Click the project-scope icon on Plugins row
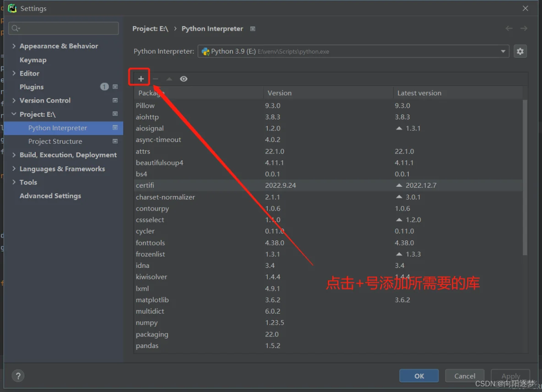542x392 pixels. click(x=115, y=87)
